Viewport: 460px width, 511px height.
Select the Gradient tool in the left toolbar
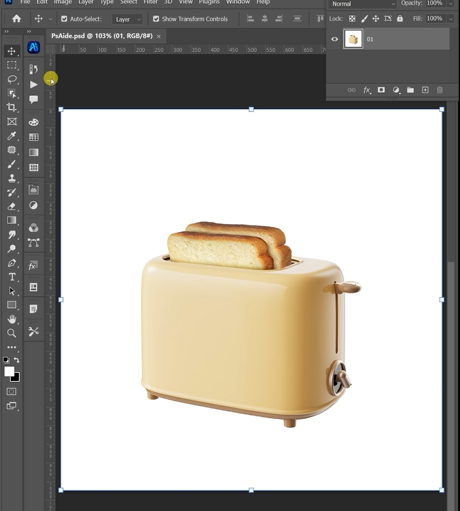(x=12, y=220)
